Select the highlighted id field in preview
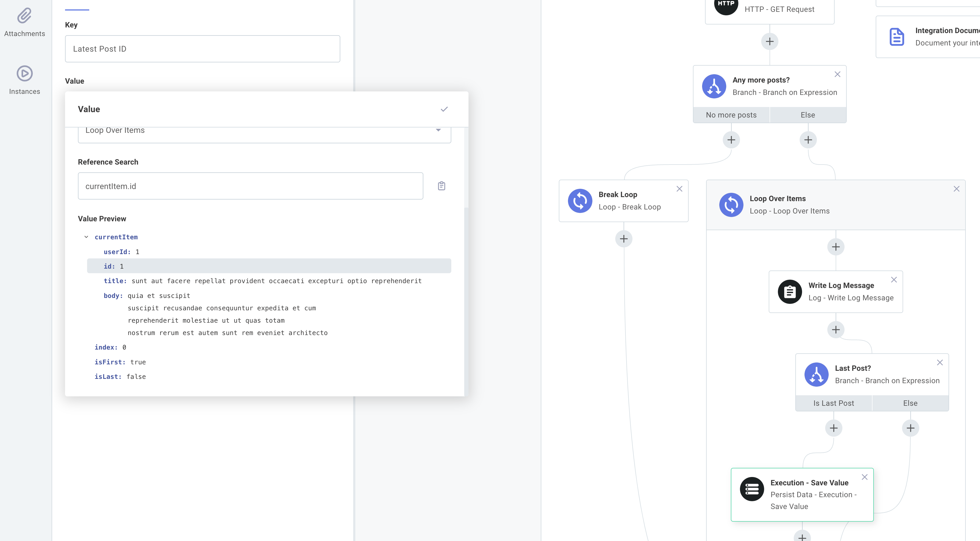This screenshot has width=980, height=541. (x=114, y=266)
